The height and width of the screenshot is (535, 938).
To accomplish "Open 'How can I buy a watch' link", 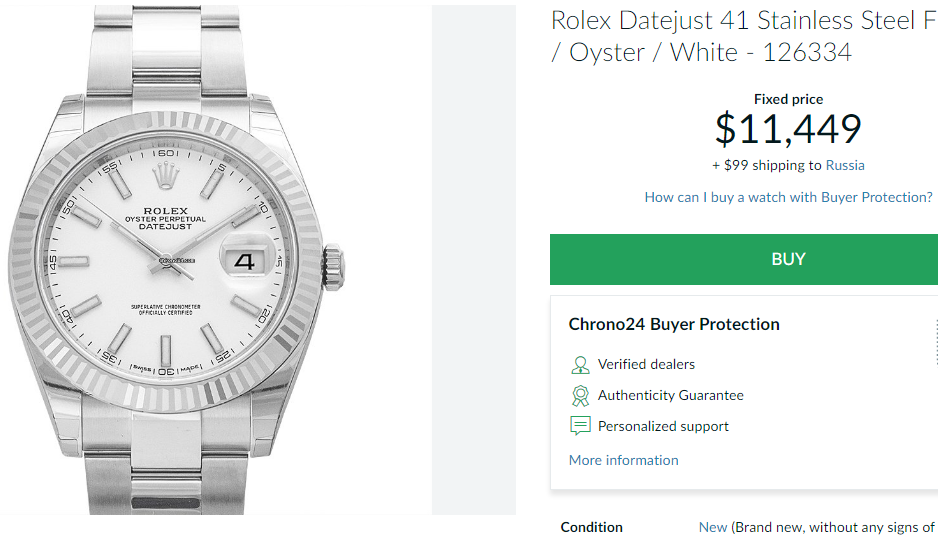I will coord(788,197).
